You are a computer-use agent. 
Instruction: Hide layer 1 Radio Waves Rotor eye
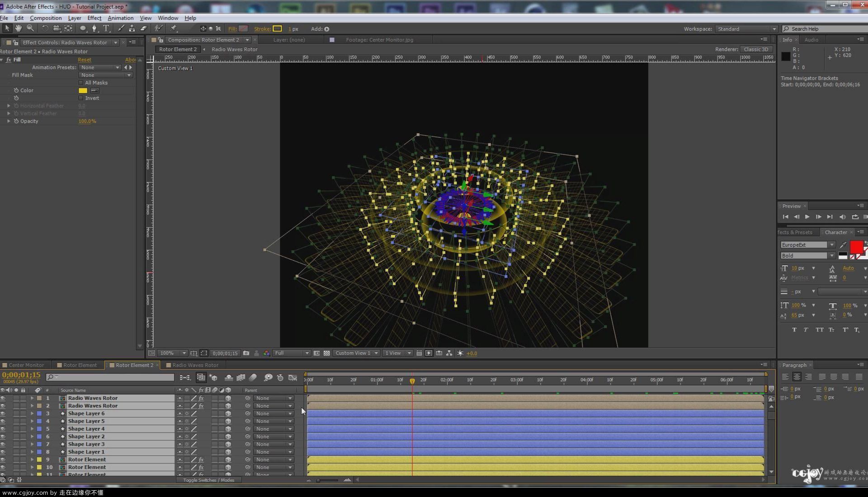pyautogui.click(x=3, y=398)
